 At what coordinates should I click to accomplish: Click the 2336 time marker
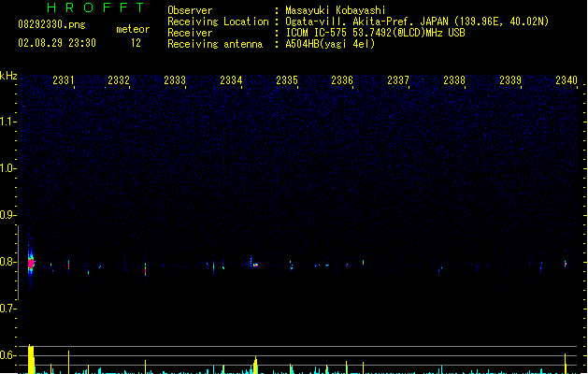tap(342, 80)
